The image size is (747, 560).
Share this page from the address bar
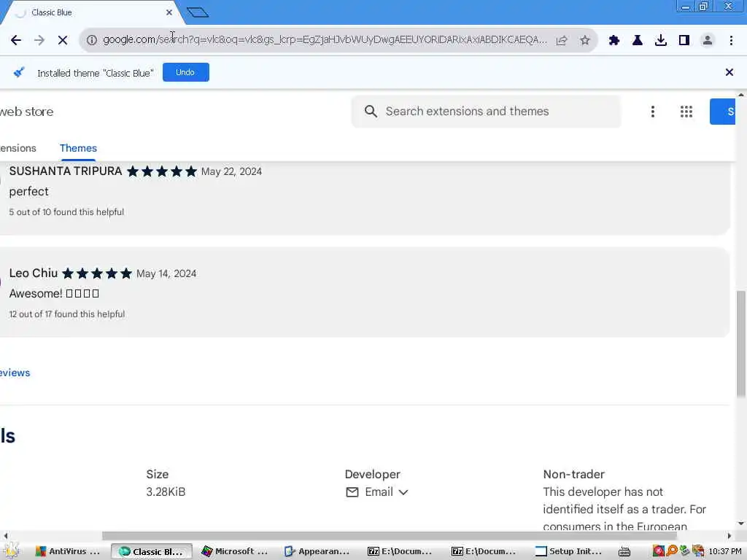click(x=562, y=40)
